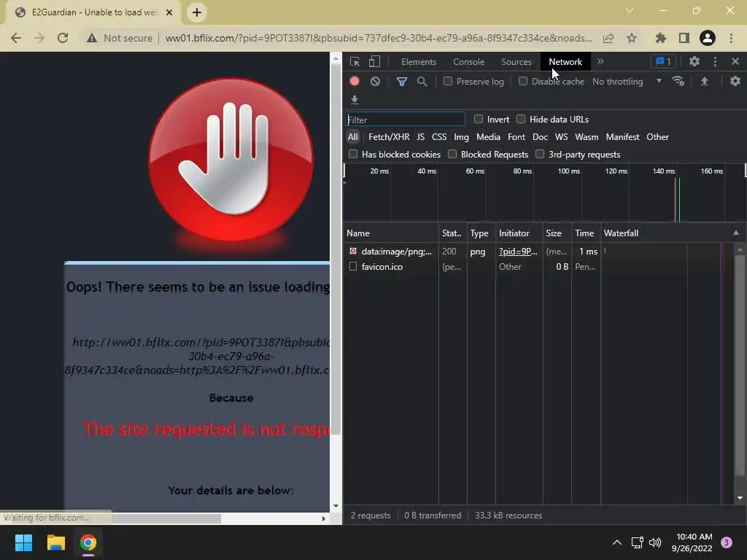Viewport: 747px width, 560px height.
Task: Select the Network tab
Action: pyautogui.click(x=565, y=61)
